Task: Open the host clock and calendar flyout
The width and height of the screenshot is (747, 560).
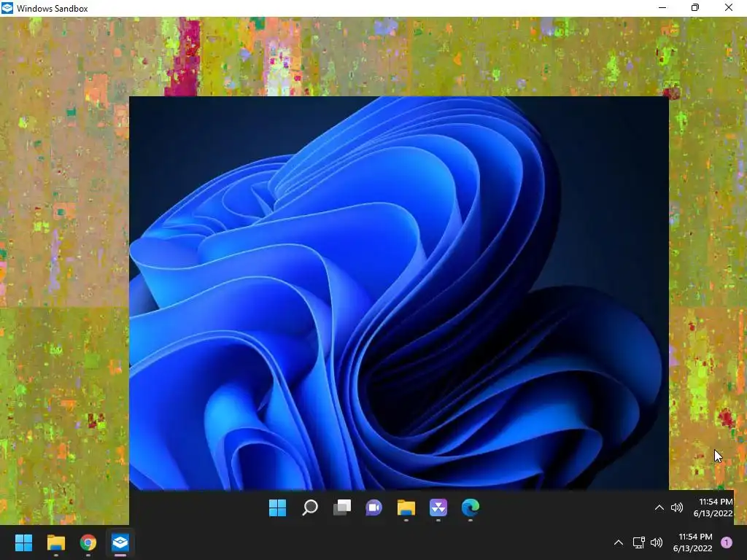Action: 693,542
